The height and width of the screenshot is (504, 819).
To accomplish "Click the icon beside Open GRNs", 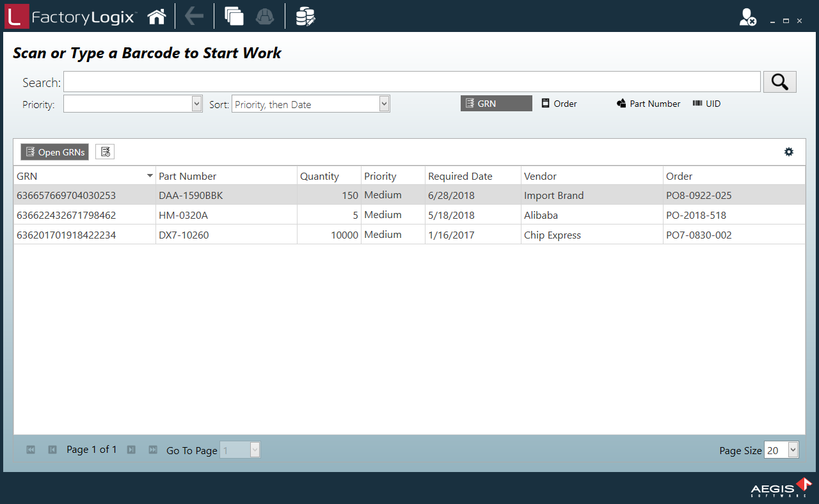I will [x=105, y=152].
